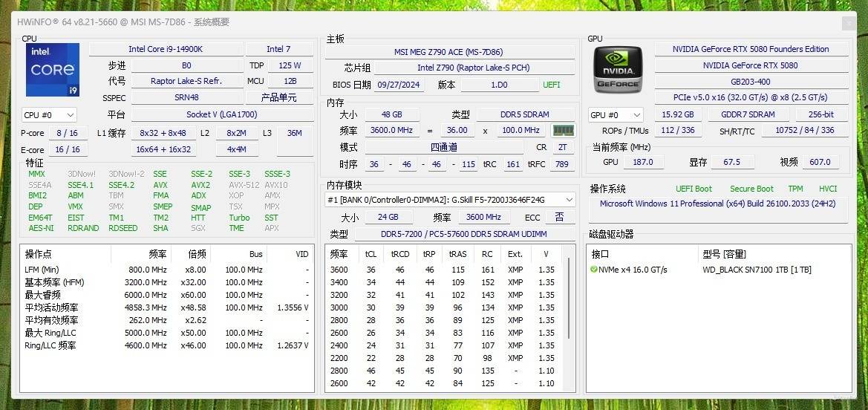Click the tRCD column header in timings table
The image size is (868, 410).
click(x=400, y=254)
